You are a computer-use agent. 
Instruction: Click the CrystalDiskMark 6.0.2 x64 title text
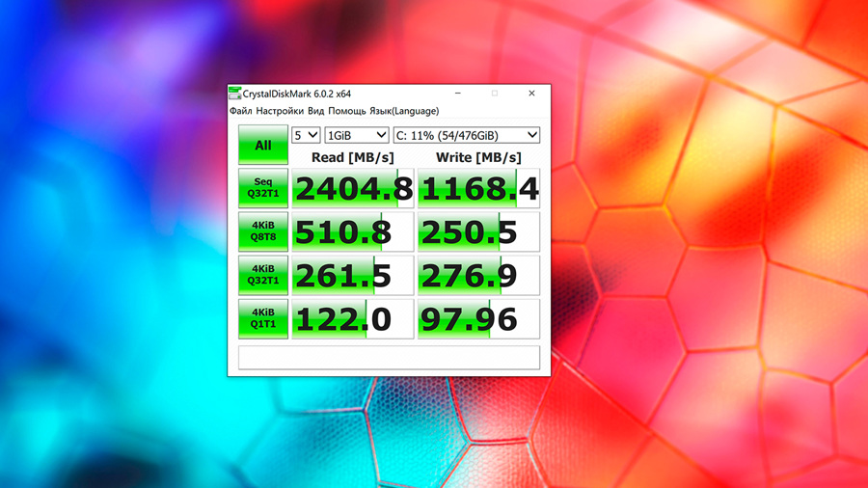point(297,94)
